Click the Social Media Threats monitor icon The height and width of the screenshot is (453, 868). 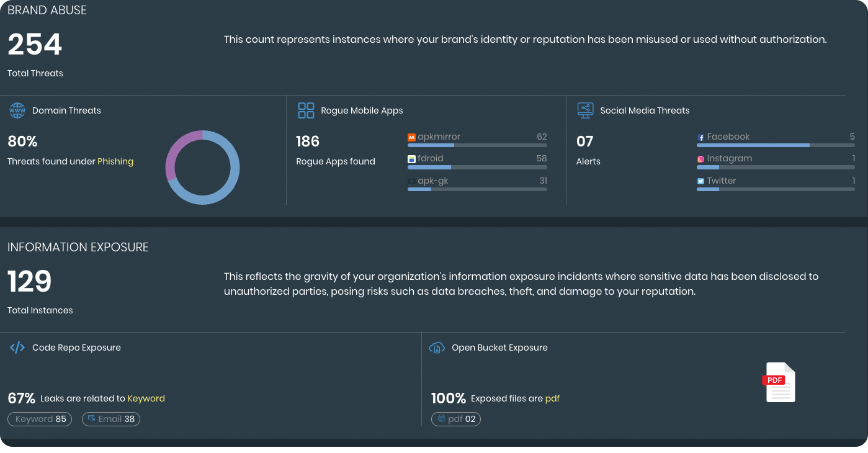point(585,110)
